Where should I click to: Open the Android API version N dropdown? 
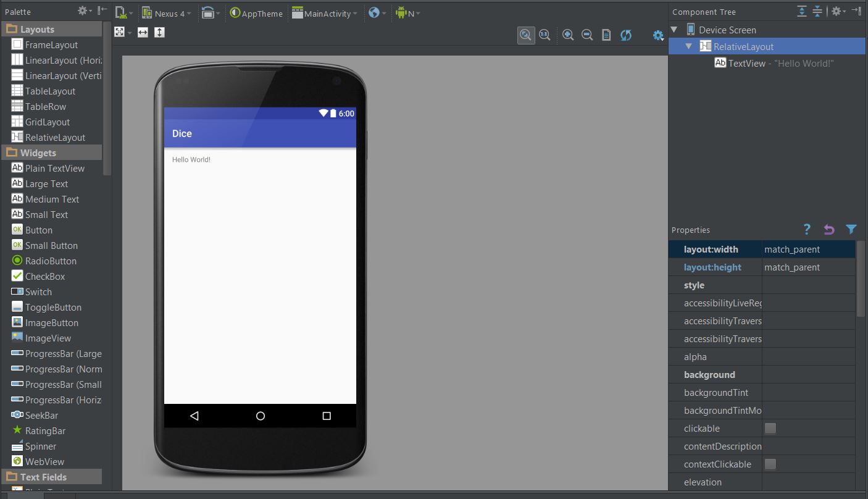click(407, 13)
